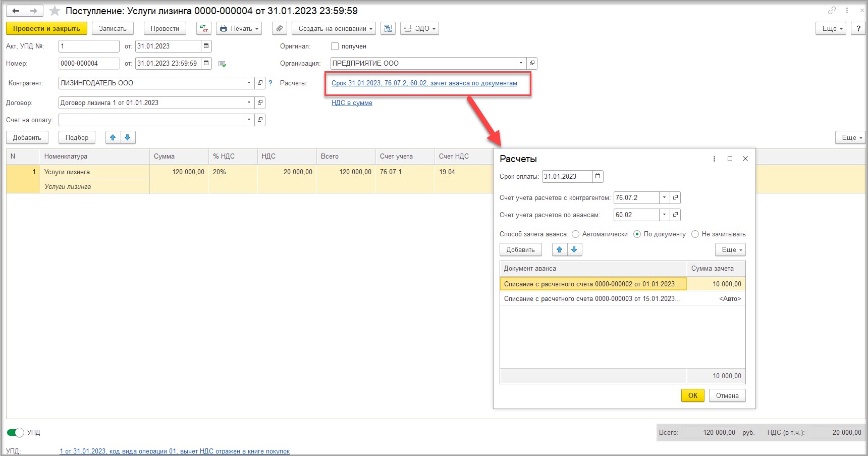Image resolution: width=868 pixels, height=456 pixels.
Task: Open calendar for Акт УПД date
Action: click(x=206, y=46)
